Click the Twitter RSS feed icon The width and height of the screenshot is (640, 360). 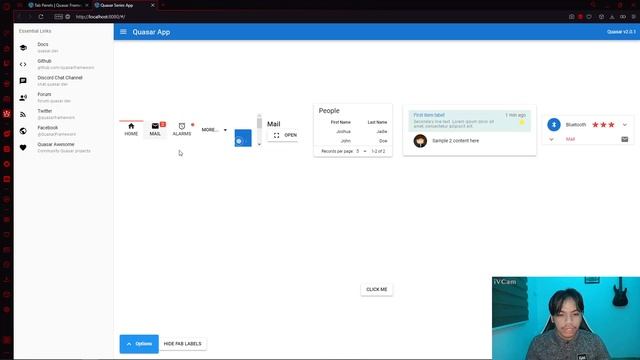coord(23,114)
